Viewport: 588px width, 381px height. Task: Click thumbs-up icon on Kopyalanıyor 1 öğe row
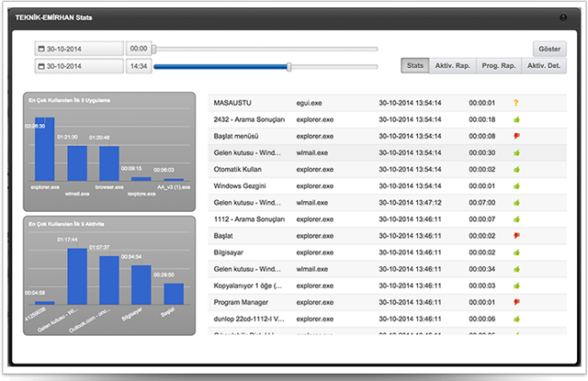(x=516, y=286)
